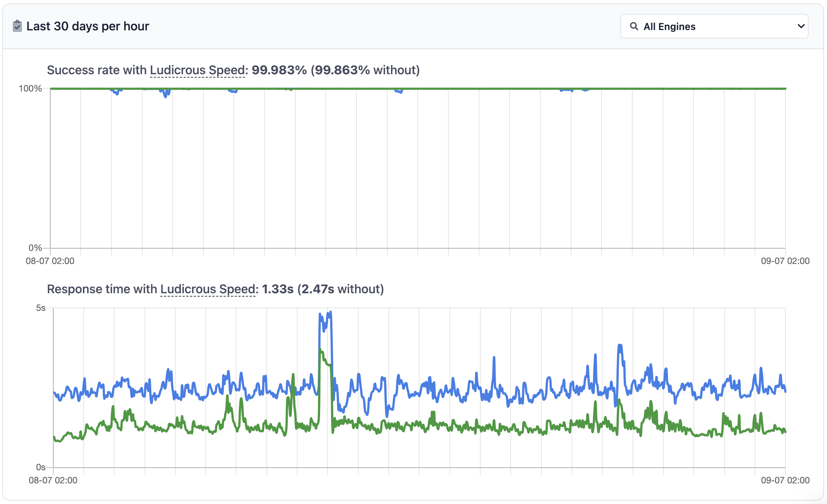Click the 100% label on the success rate axis
The width and height of the screenshot is (827, 504).
[x=30, y=88]
